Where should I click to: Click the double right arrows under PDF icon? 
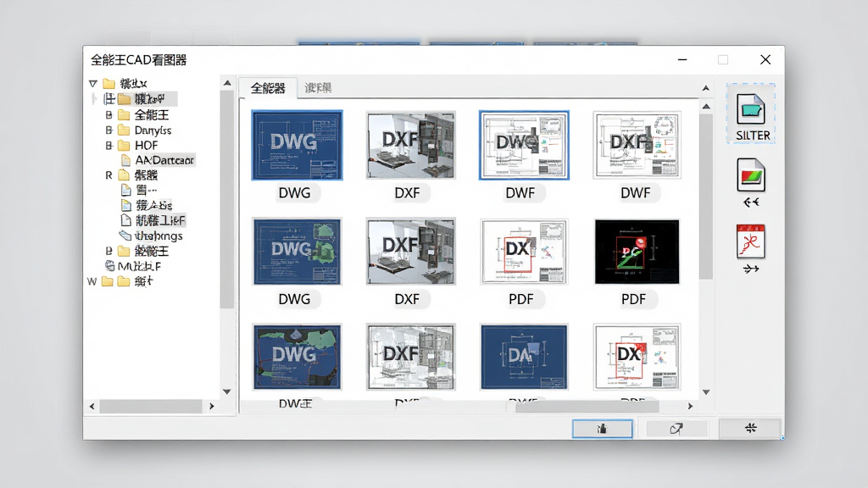751,269
